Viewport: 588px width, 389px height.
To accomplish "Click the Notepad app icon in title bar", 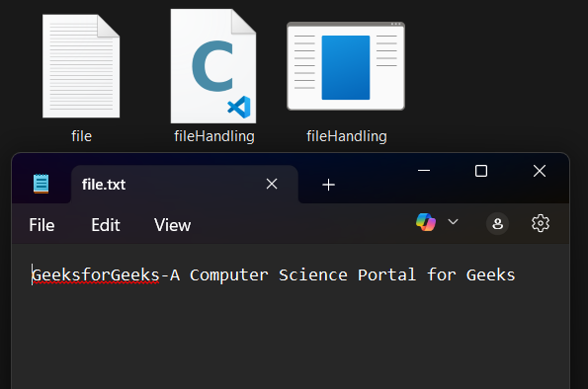I will click(41, 184).
